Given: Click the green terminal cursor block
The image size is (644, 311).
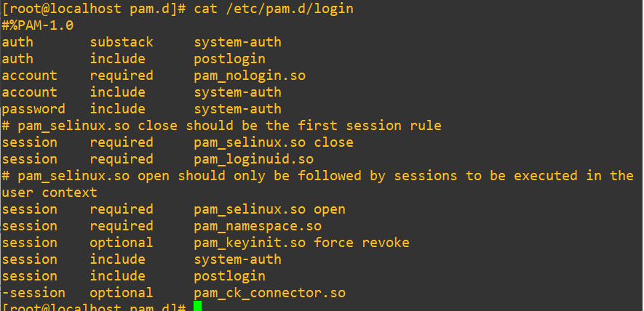Looking at the screenshot, I should coord(198,307).
